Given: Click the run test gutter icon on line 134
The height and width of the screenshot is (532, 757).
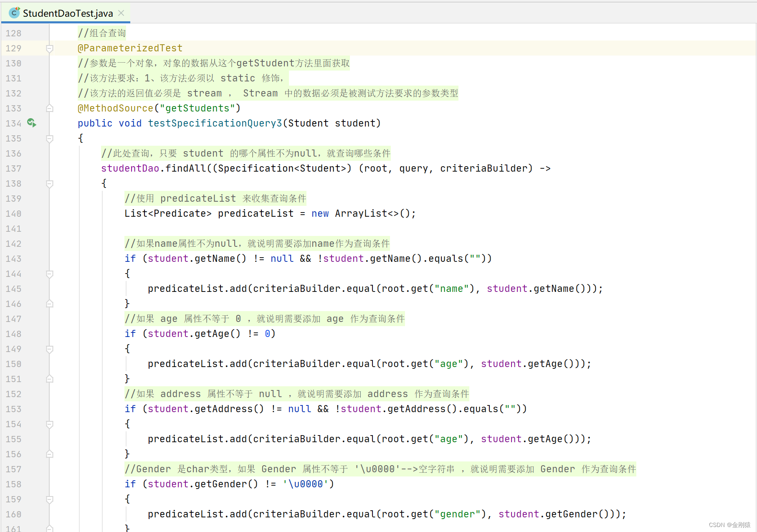Looking at the screenshot, I should (x=32, y=123).
